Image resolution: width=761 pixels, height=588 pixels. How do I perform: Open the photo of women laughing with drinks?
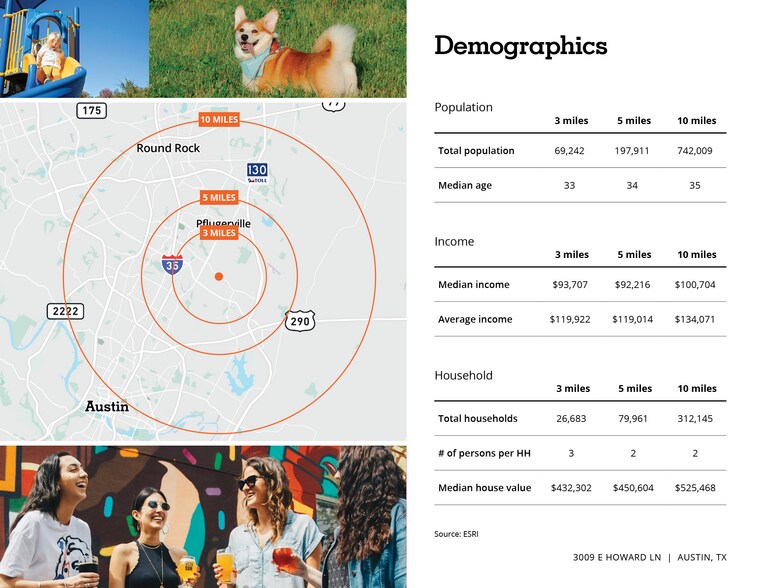pos(203,517)
